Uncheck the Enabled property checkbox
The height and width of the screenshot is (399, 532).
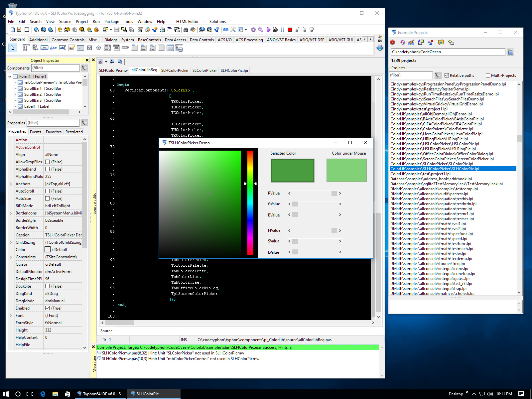48,308
